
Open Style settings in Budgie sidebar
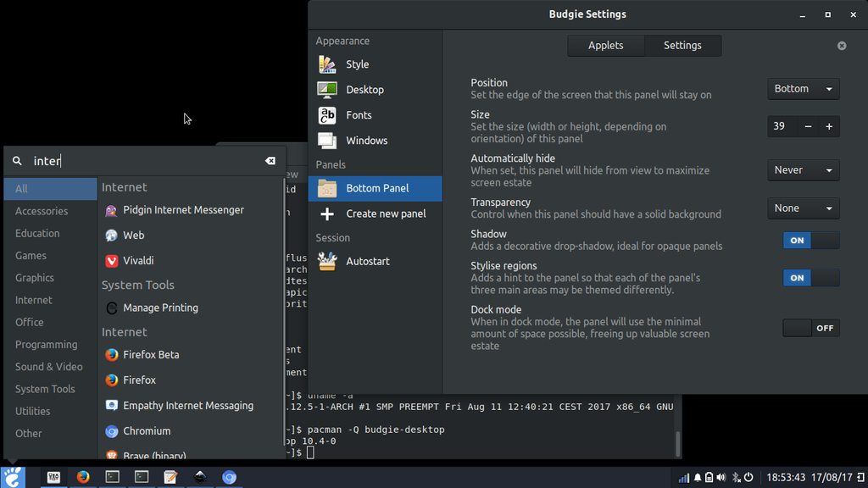356,64
